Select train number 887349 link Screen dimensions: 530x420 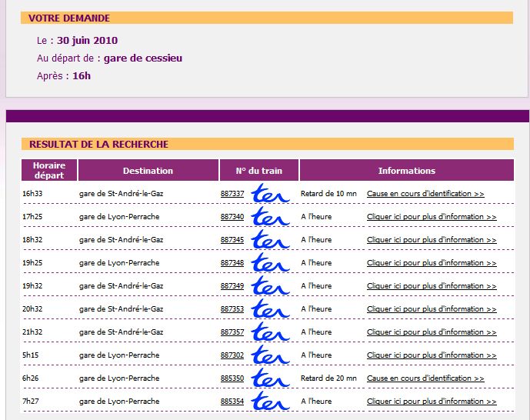click(x=232, y=286)
